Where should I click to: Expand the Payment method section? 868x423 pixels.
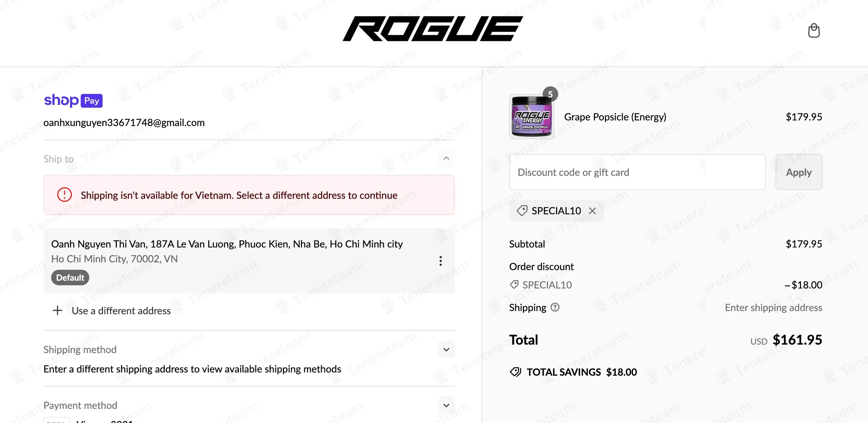446,405
